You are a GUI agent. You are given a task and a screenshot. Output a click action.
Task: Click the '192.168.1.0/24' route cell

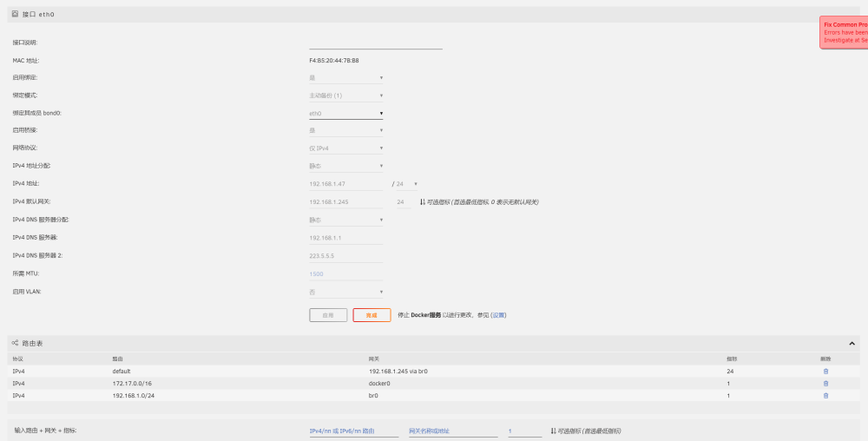(134, 396)
